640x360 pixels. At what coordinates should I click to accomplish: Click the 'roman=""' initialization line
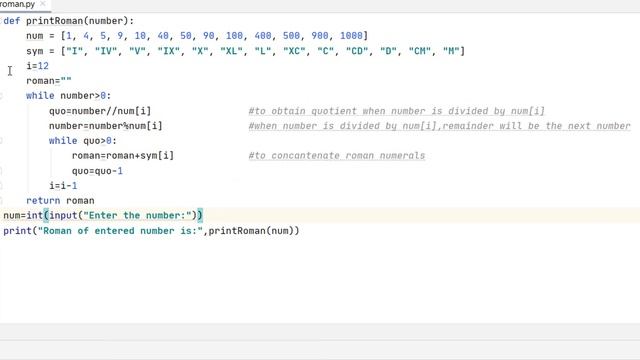point(49,81)
